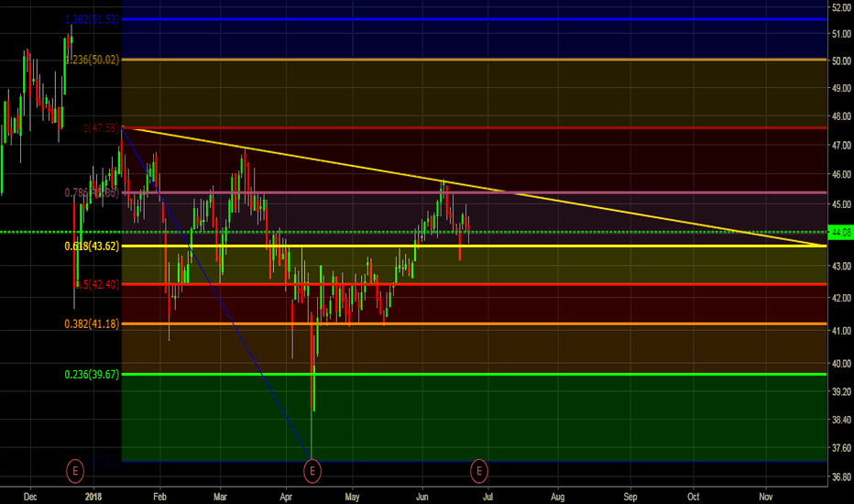Click the pink 0.786 Fibonacci level label

(92, 192)
